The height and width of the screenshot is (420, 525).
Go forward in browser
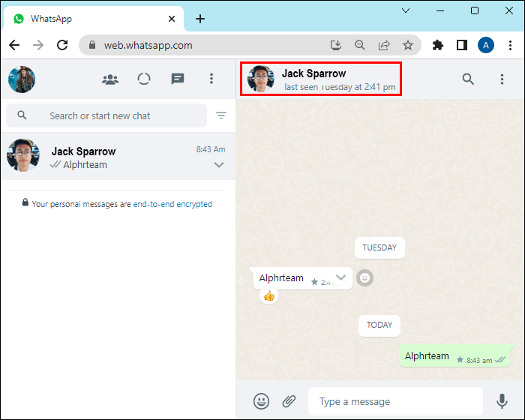pos(38,45)
